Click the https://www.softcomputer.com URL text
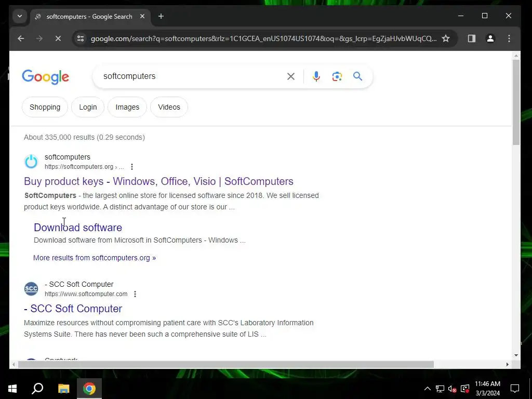The height and width of the screenshot is (399, 532). click(86, 294)
